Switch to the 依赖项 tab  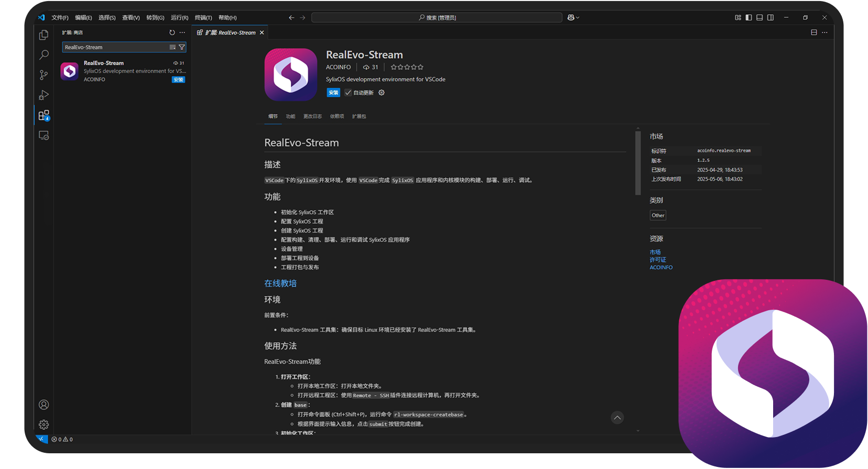(337, 116)
